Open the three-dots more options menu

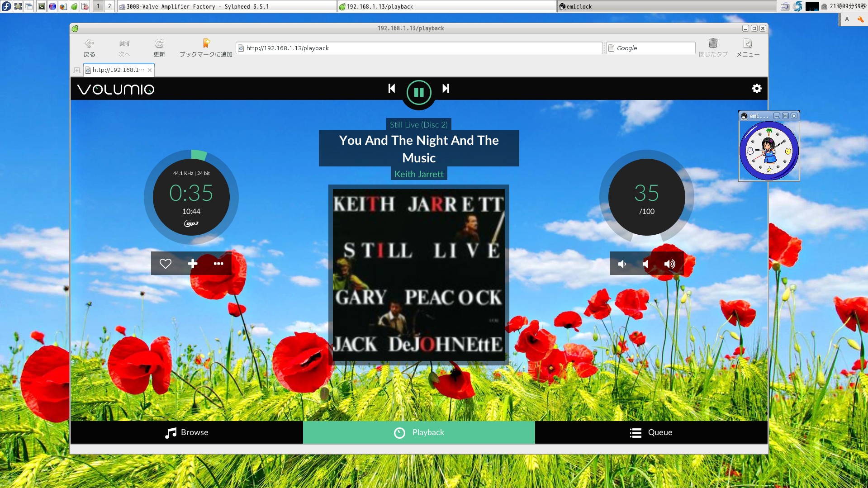[218, 264]
